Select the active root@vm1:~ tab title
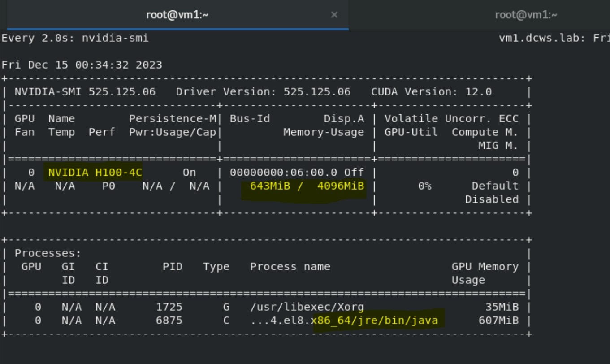Image resolution: width=610 pixels, height=364 pixels. point(177,15)
